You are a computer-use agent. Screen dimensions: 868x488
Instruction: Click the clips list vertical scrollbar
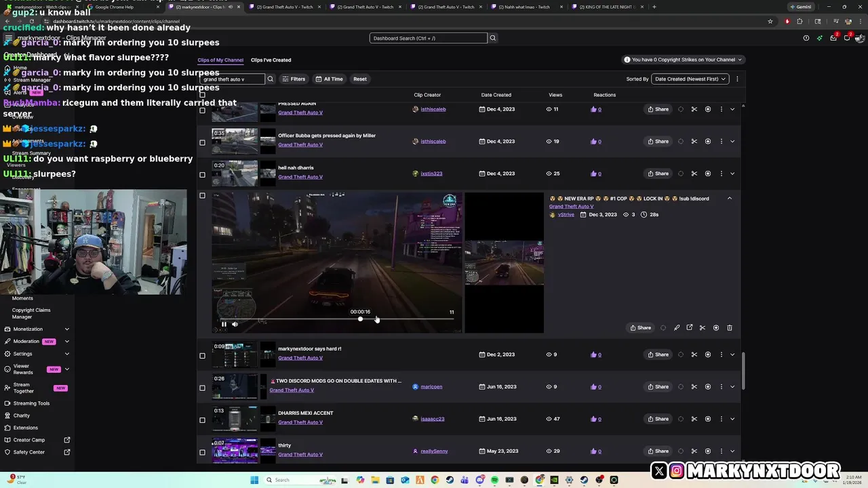pos(743,371)
